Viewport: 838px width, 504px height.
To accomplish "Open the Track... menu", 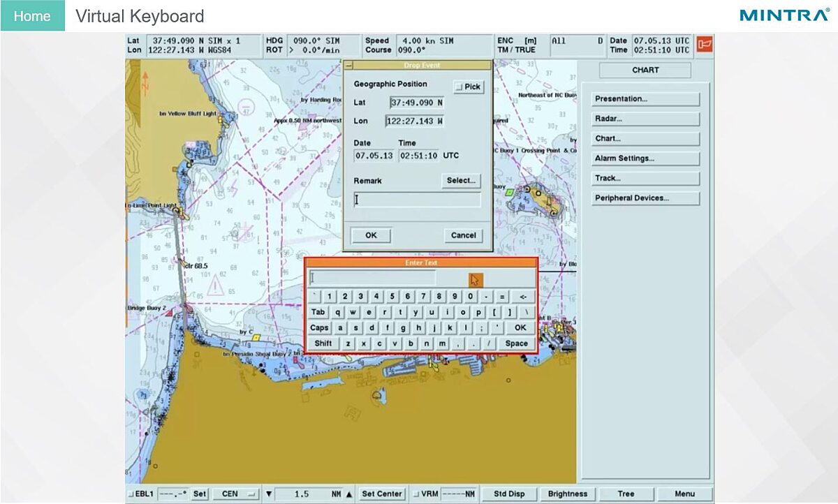I will (x=645, y=178).
